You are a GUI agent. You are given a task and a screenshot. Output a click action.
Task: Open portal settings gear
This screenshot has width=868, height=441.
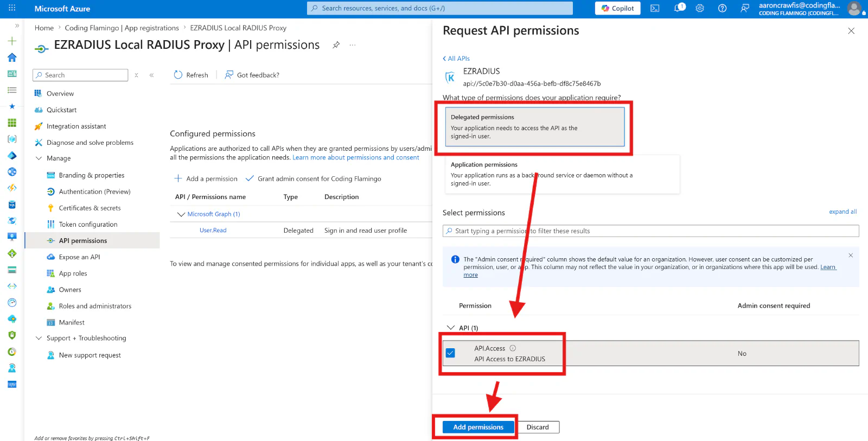700,8
